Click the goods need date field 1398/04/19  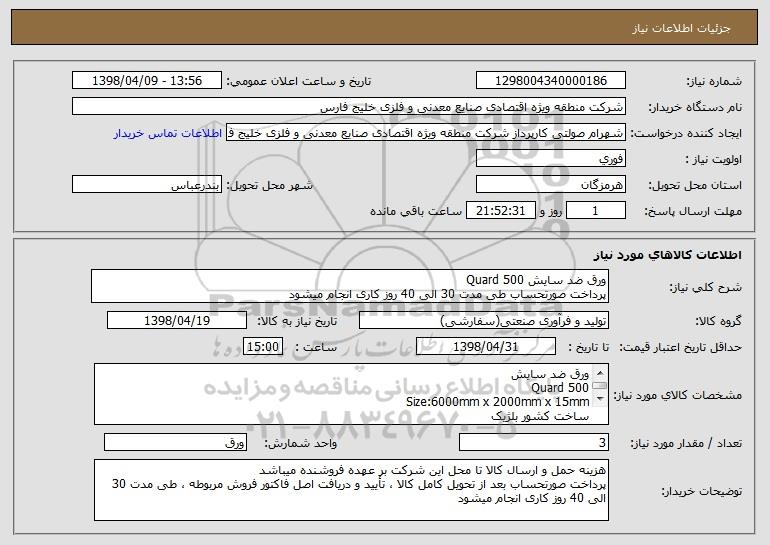coord(177,320)
